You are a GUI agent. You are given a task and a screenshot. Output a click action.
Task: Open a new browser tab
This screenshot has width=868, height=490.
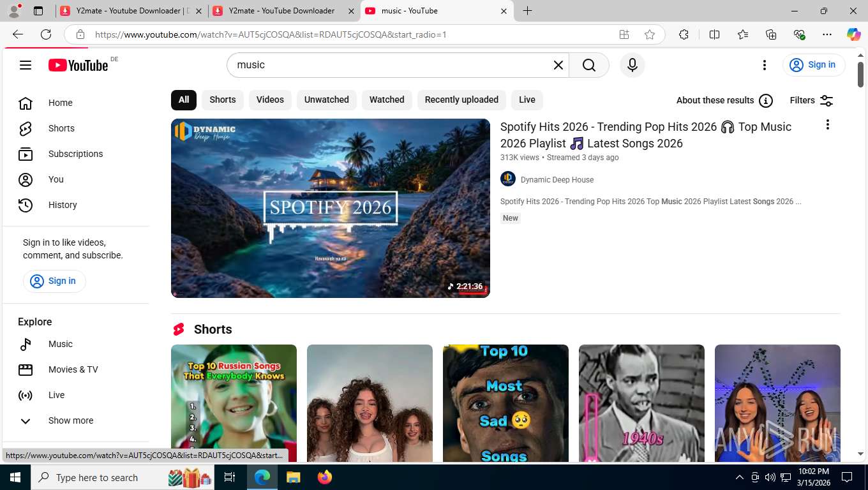[527, 11]
